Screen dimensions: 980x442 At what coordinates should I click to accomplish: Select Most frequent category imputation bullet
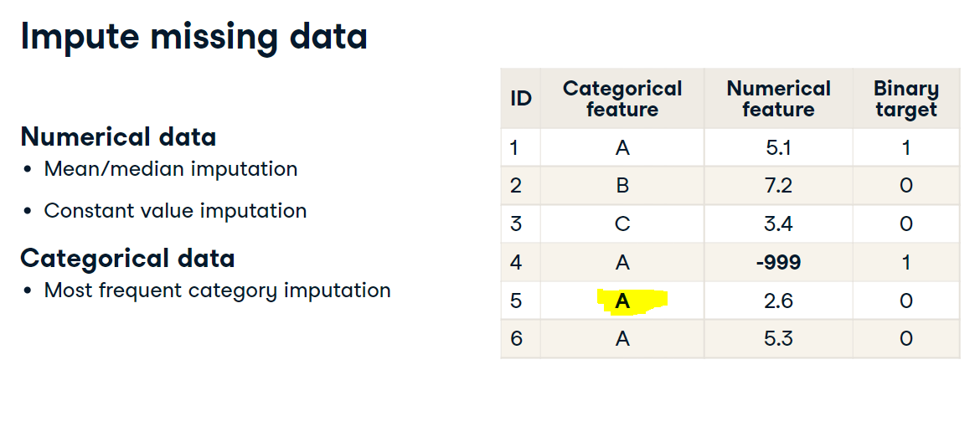[217, 290]
